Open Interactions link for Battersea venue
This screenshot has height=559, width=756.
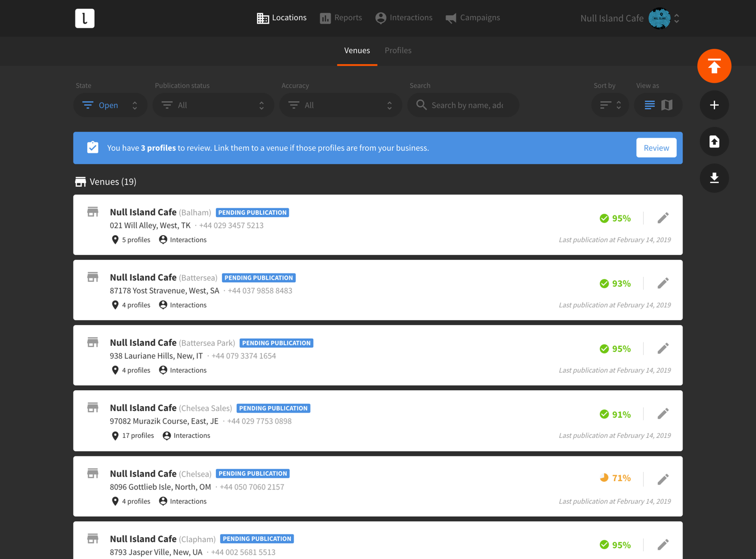[x=183, y=305]
